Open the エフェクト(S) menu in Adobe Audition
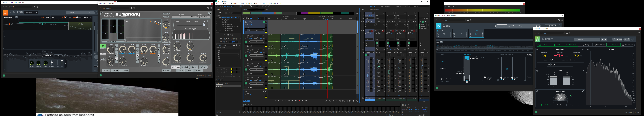Viewport: 644px width, 116px height. (249, 4)
